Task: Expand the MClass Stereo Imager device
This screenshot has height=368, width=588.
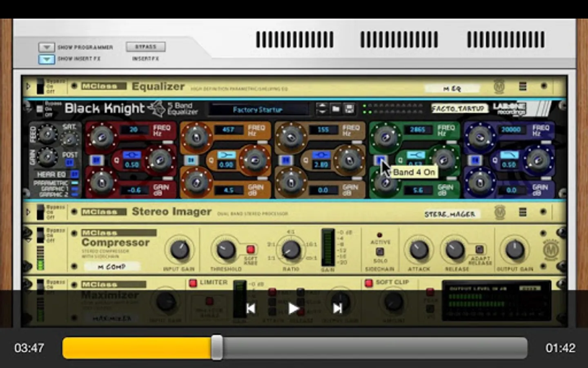Action: click(x=28, y=212)
